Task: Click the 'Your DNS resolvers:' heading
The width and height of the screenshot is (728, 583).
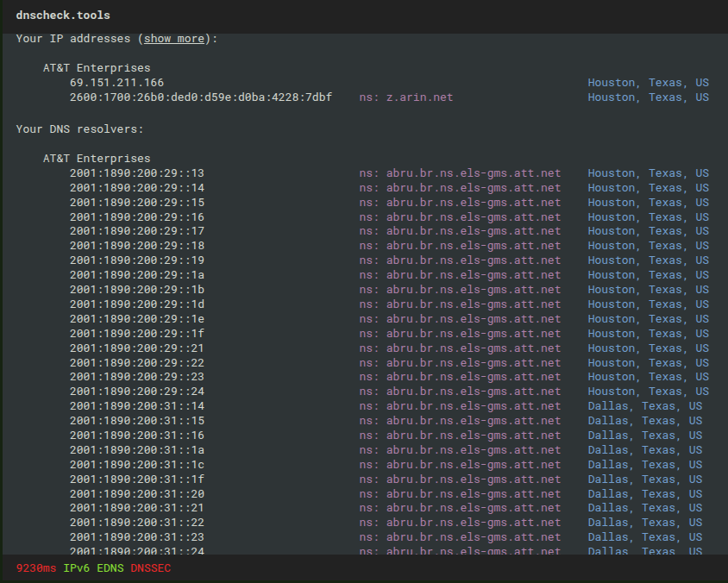Action: 80,129
